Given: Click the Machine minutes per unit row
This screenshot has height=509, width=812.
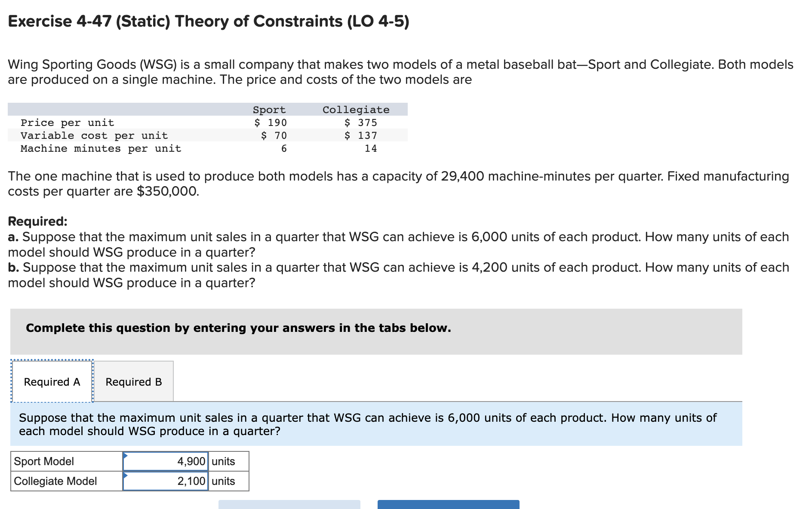Looking at the screenshot, I should click(x=101, y=149).
